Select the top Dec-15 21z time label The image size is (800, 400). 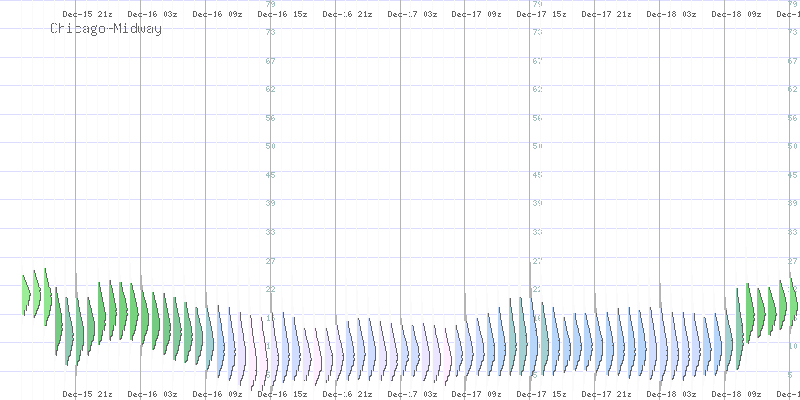tap(87, 15)
